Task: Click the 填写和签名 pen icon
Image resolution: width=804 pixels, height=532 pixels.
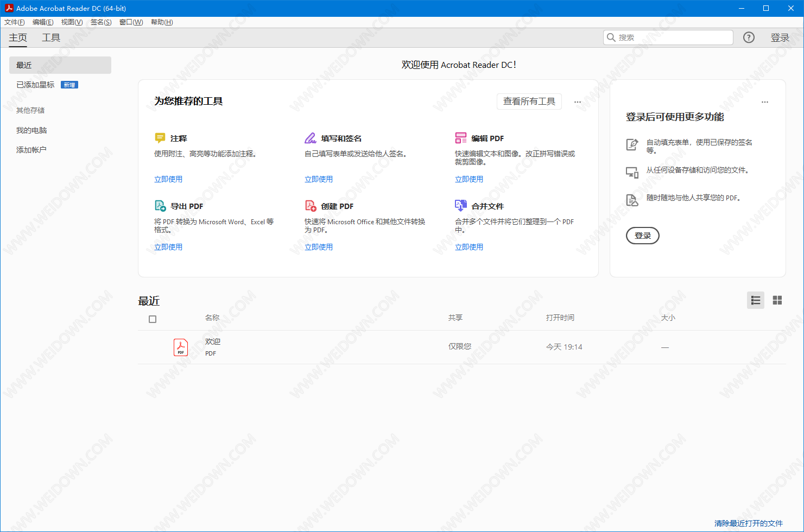Action: point(311,138)
